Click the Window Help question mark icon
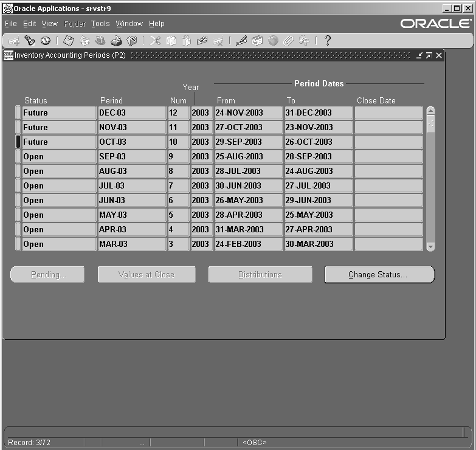 click(x=327, y=40)
